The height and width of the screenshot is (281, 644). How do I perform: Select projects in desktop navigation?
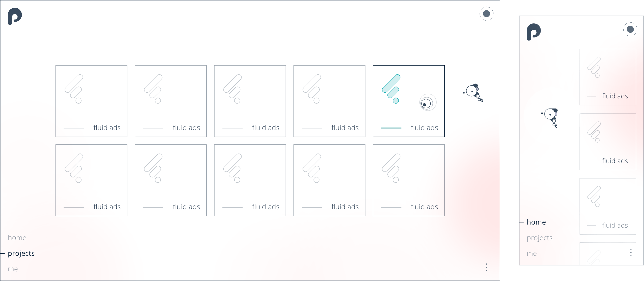click(x=21, y=253)
